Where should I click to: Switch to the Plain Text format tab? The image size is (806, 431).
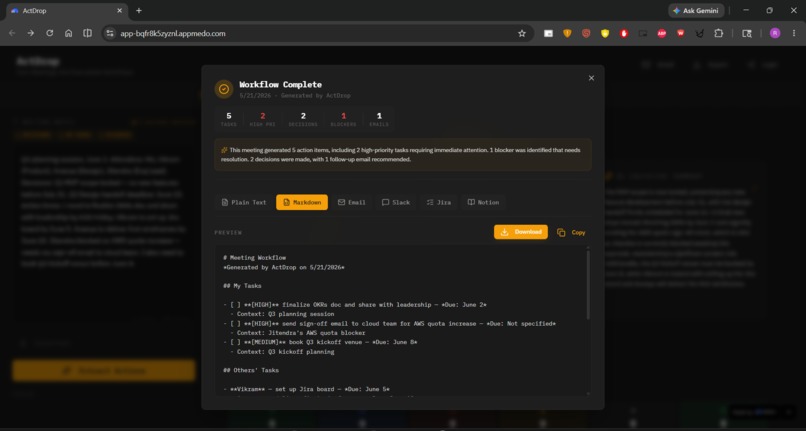(244, 202)
